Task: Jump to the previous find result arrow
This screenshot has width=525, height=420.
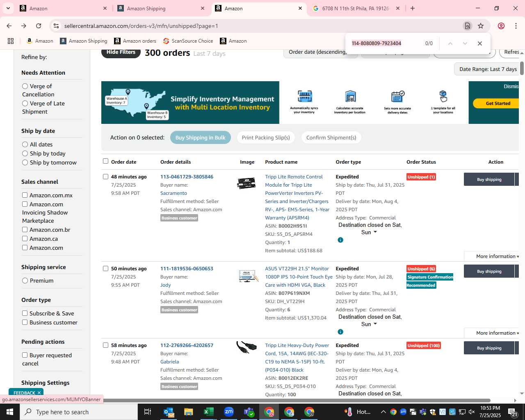Action: point(450,43)
